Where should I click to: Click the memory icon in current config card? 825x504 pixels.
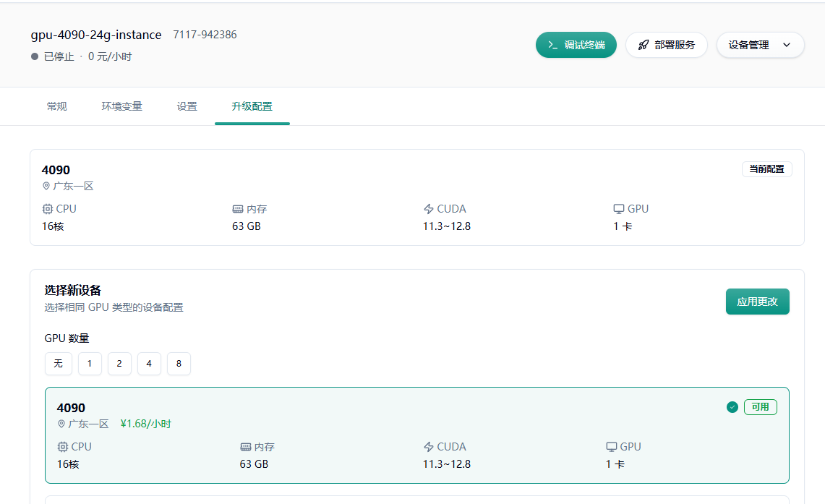tap(238, 209)
